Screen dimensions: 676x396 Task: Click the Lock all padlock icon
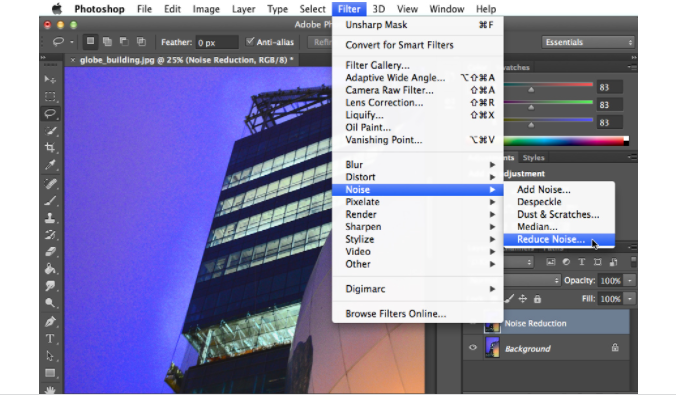click(537, 299)
